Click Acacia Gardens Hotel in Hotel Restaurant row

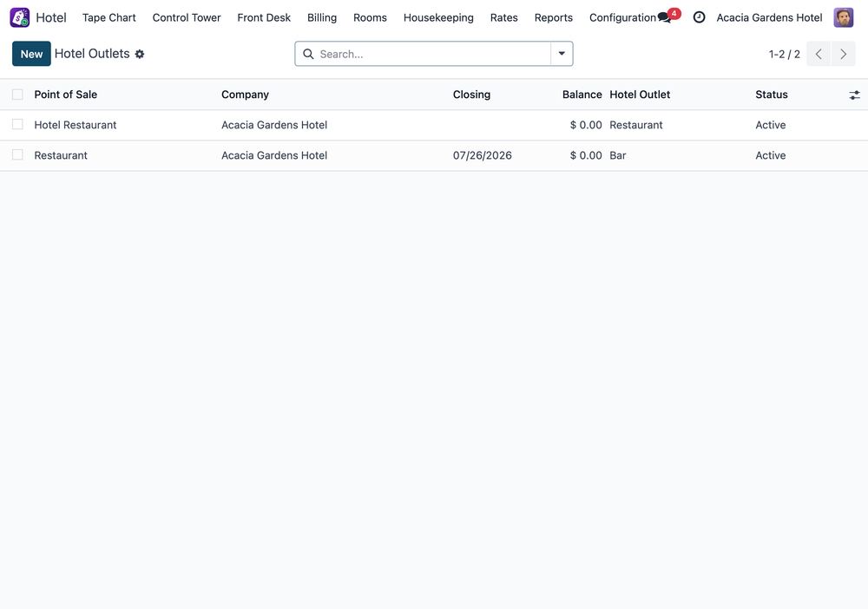pyautogui.click(x=274, y=125)
